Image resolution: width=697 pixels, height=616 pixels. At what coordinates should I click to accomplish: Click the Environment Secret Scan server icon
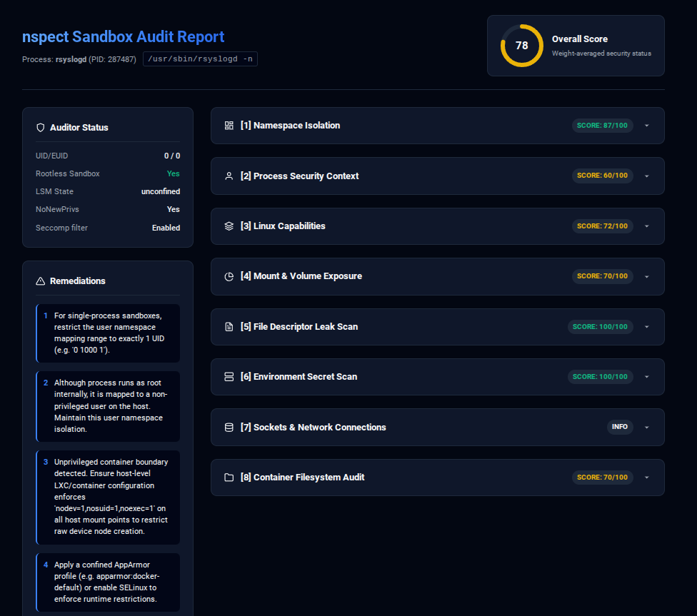click(229, 377)
